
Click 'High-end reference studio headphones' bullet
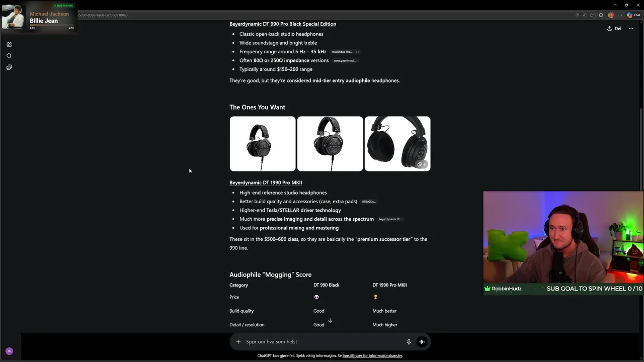coord(283,193)
